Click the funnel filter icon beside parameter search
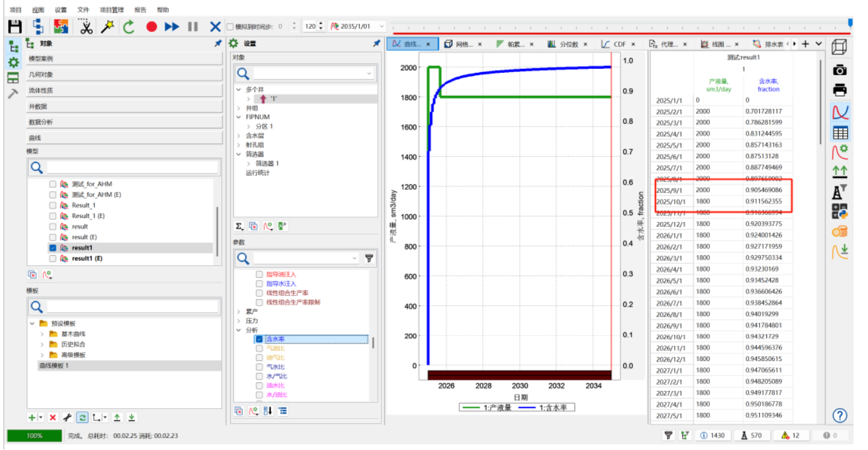 click(x=369, y=258)
